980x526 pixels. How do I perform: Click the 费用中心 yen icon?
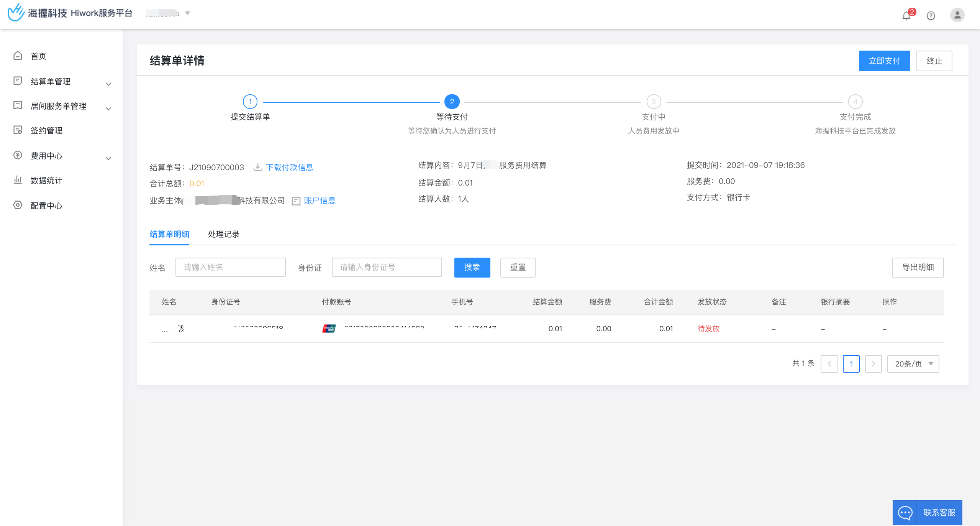pos(18,155)
